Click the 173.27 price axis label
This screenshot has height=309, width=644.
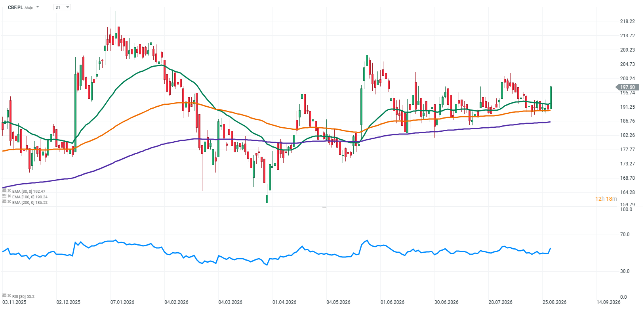click(x=627, y=164)
